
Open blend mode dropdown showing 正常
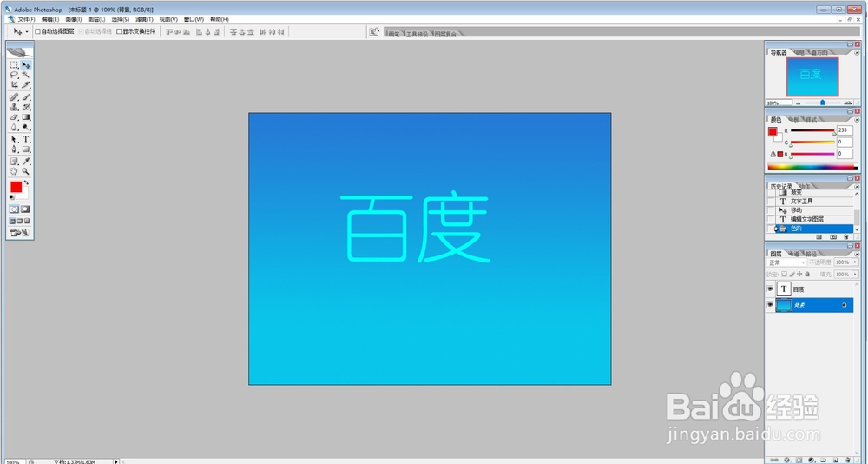tap(786, 262)
